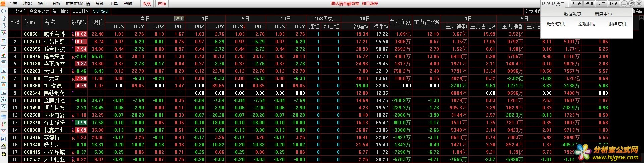Open the candlestick K-line chart sidebar icon
644x163 pixels.
click(4, 56)
